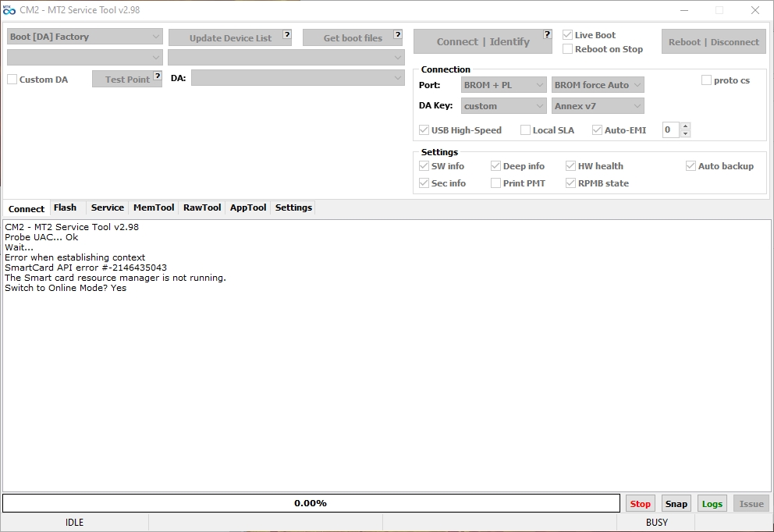Toggle the Reboot on Stop checkbox
The width and height of the screenshot is (774, 532).
(568, 49)
